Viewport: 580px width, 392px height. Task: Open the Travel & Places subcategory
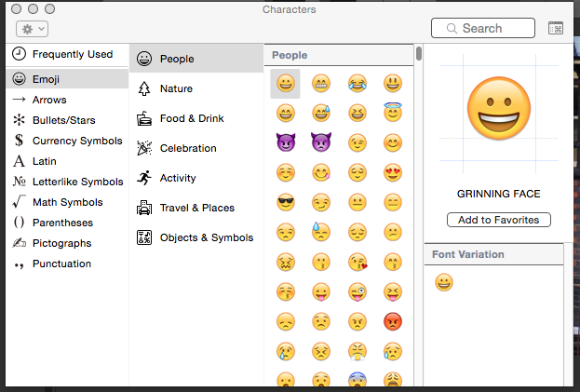point(196,208)
